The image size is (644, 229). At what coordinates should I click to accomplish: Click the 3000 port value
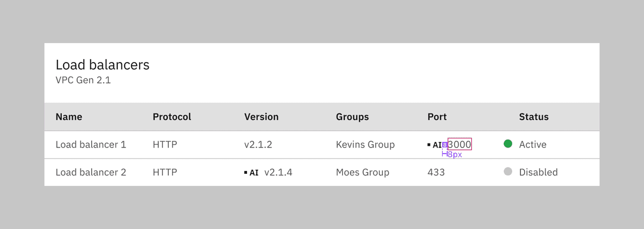coord(460,144)
